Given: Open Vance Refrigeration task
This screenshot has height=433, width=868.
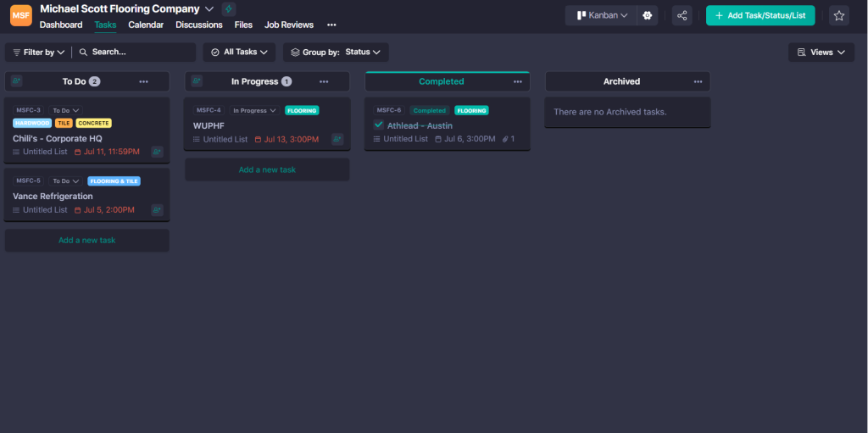Looking at the screenshot, I should [x=53, y=196].
